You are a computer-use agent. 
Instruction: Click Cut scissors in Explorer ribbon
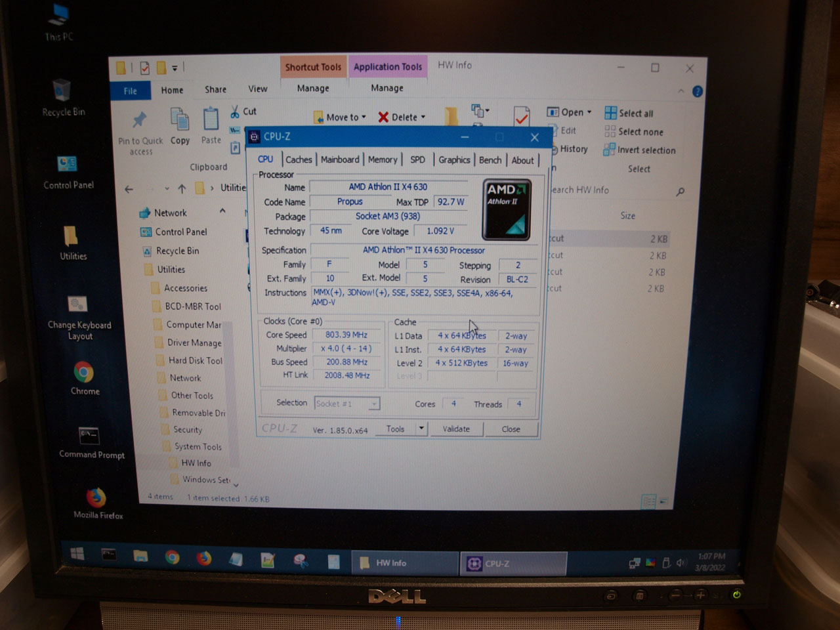point(235,112)
